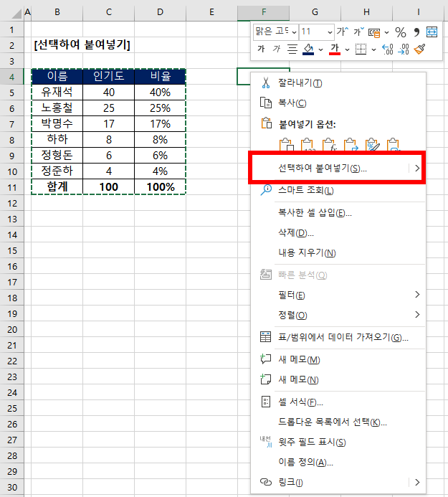
Task: Choose 스마트 조회 (Smart Lookup)
Action: click(338, 190)
